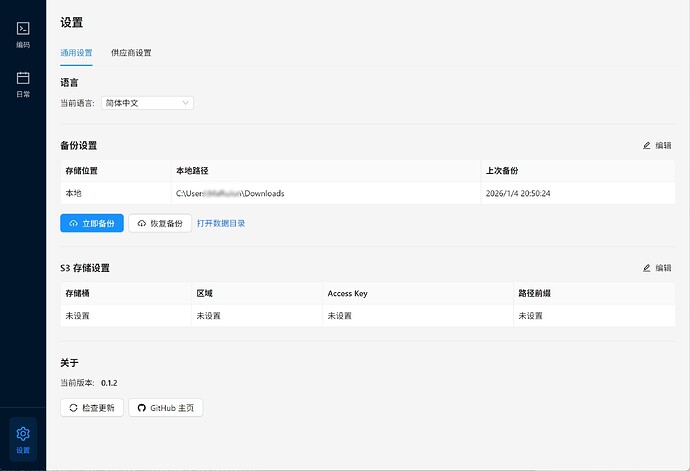This screenshot has width=690, height=471.
Task: Click the pencil icon beside 备份设置 编辑
Action: (x=646, y=145)
